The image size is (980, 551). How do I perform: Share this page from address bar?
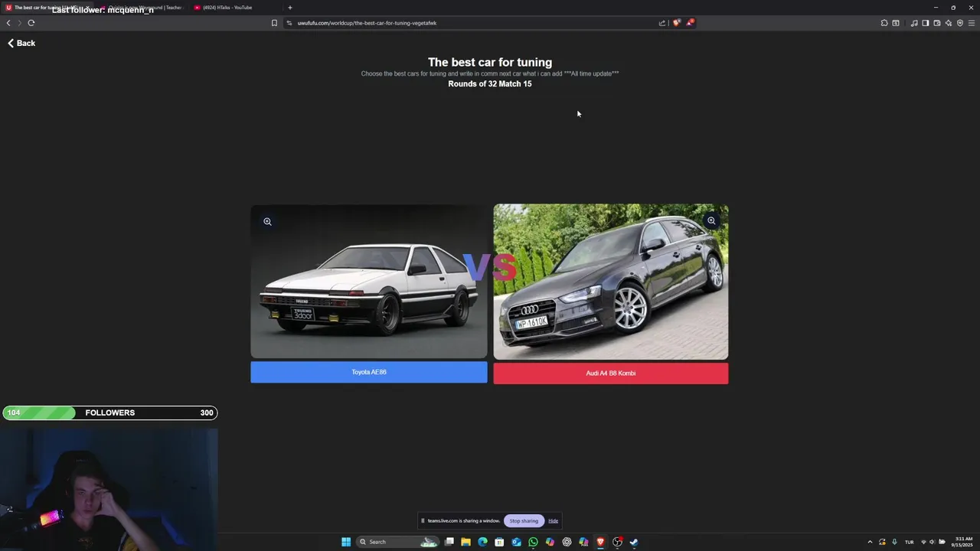pos(662,23)
